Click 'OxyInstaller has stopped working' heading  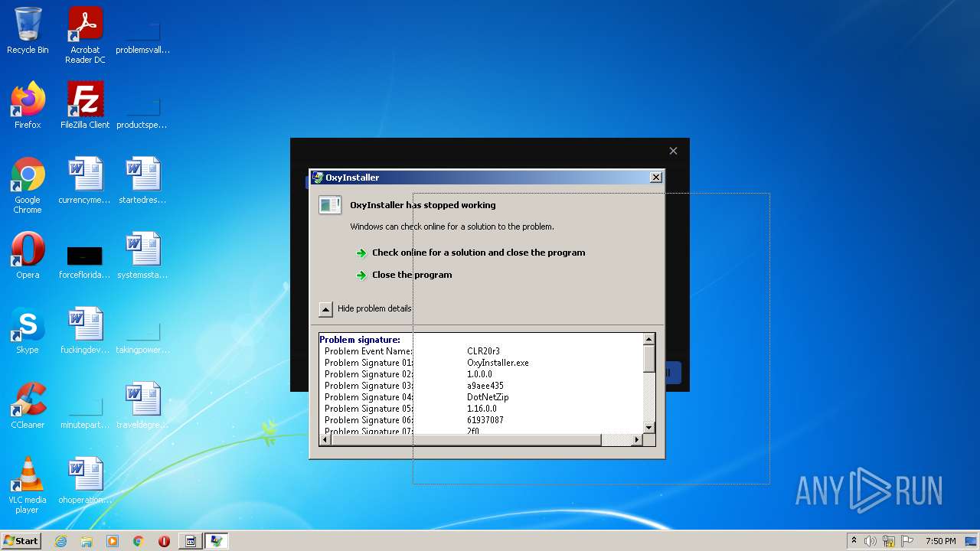point(423,205)
